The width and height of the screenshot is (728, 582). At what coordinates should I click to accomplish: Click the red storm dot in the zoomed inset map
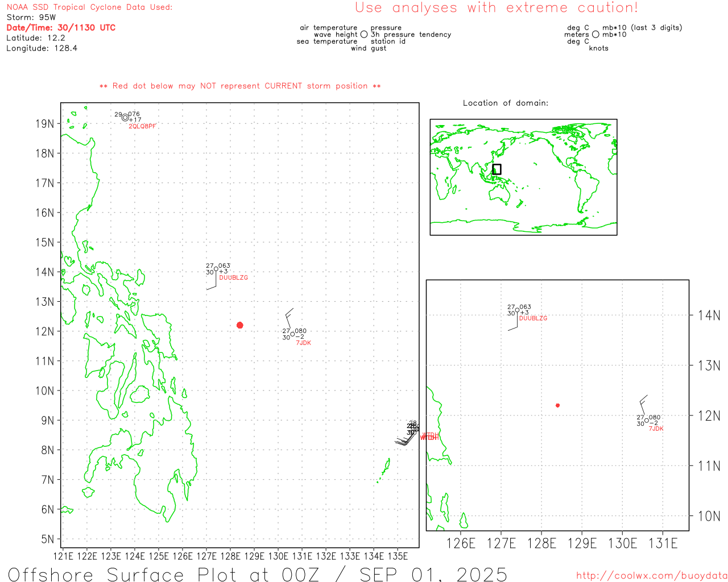[x=558, y=405]
